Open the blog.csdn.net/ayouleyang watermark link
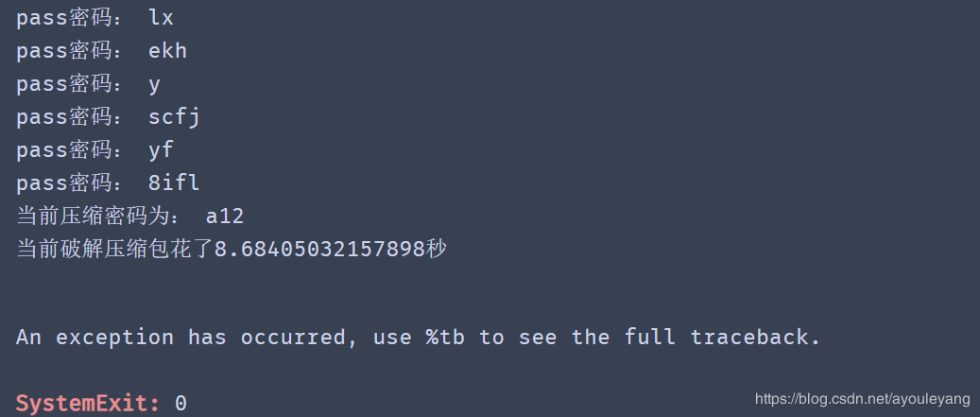Screen dimensions: 980x417 [863, 399]
